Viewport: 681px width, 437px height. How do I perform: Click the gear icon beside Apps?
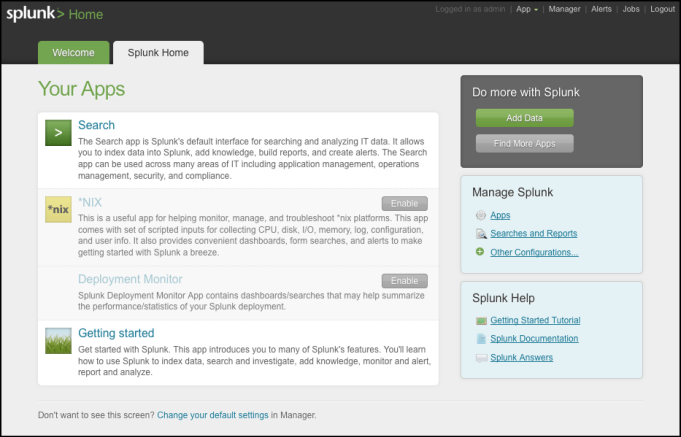click(480, 215)
